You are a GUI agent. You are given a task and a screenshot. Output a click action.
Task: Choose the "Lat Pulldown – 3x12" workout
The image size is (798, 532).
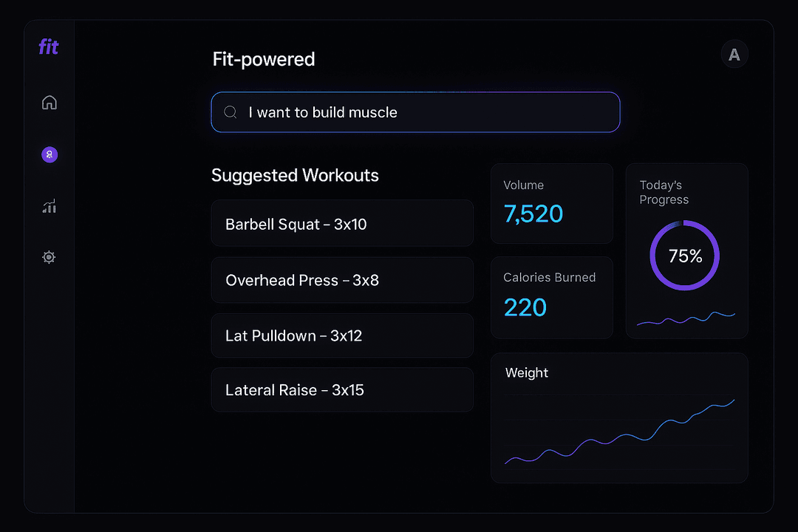342,335
